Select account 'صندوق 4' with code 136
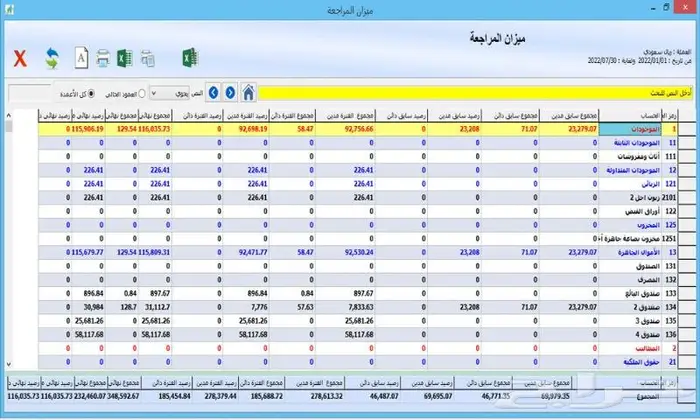This screenshot has height=420, width=700. click(x=629, y=335)
